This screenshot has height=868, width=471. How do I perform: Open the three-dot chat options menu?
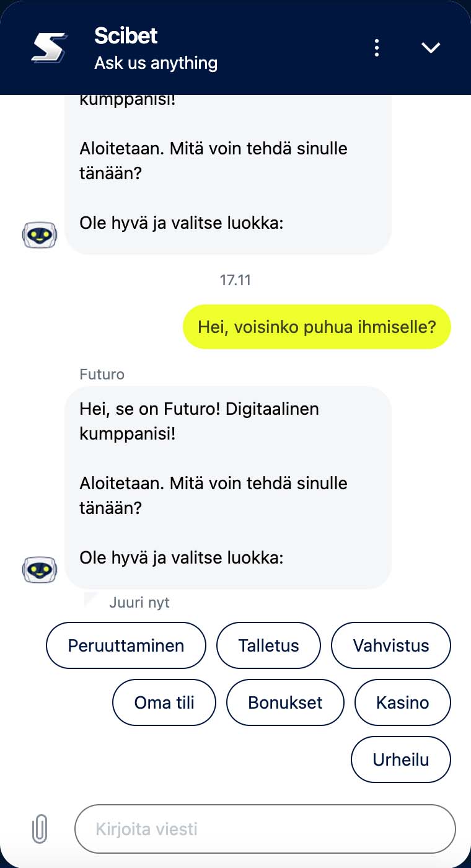tap(377, 48)
